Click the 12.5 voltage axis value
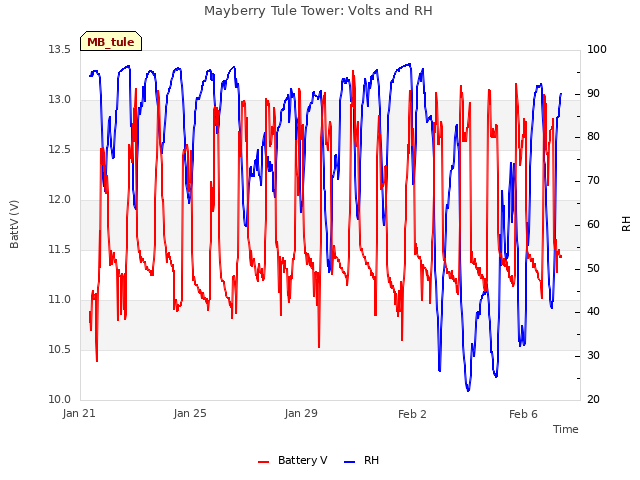640x480 pixels. (60, 150)
